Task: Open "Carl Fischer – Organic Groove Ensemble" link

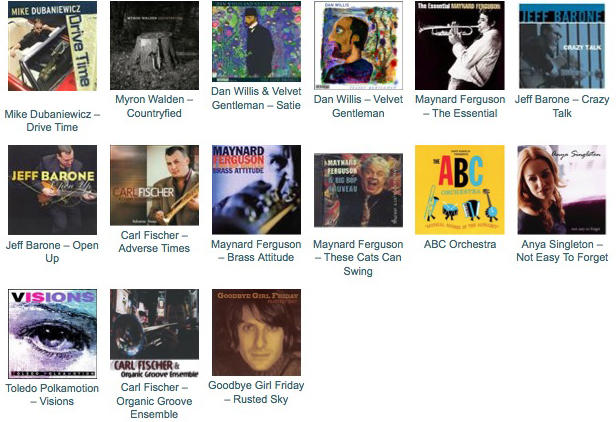Action: tap(154, 401)
